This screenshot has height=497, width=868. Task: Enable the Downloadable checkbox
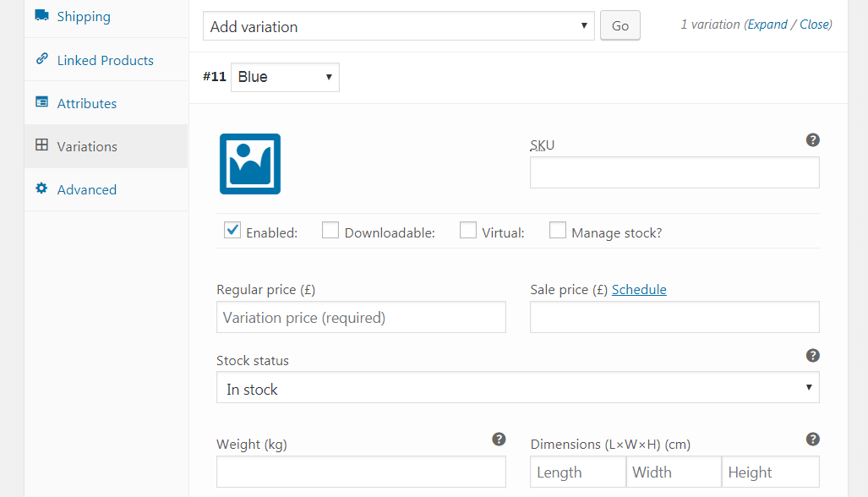330,229
